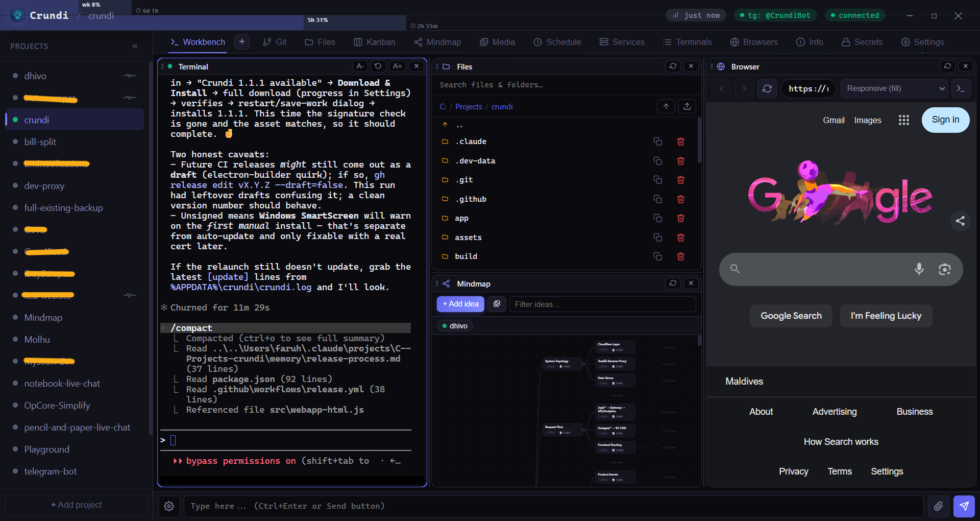
Task: Open the Secrets tab
Action: point(862,42)
